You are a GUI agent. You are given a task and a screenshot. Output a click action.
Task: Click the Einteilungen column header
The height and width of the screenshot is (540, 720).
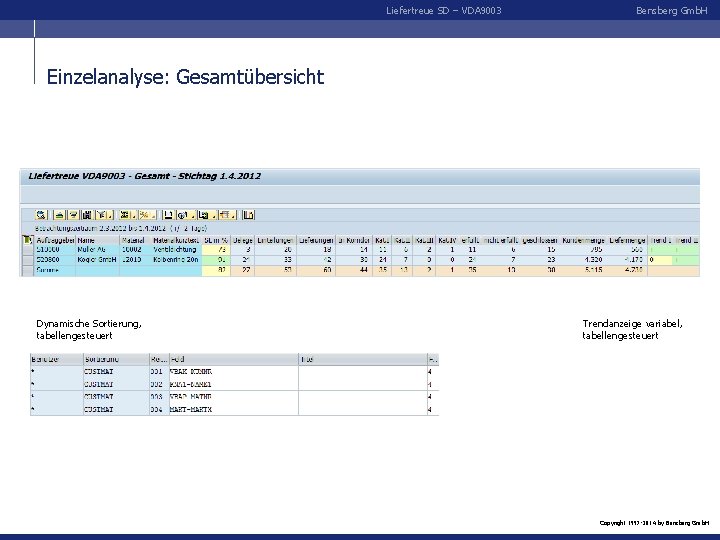275,240
